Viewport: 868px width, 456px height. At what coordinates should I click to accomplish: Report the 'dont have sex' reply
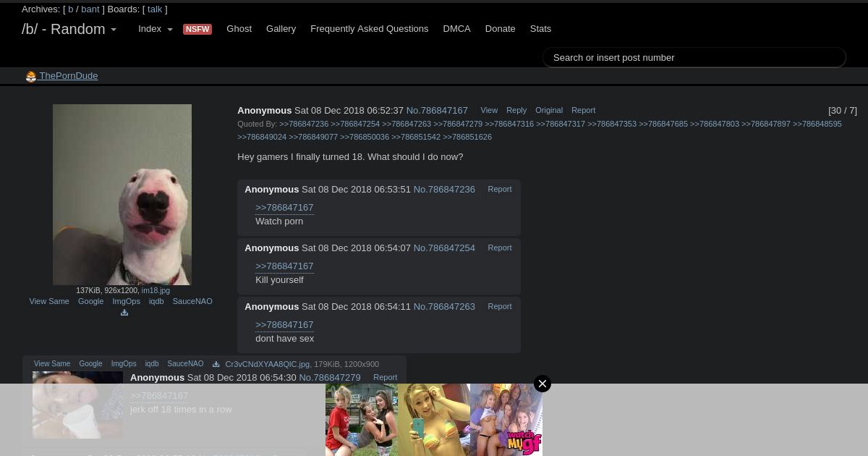click(499, 306)
